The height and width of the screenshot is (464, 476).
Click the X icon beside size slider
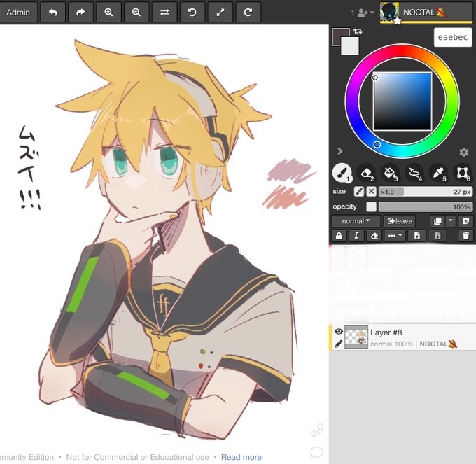[371, 192]
